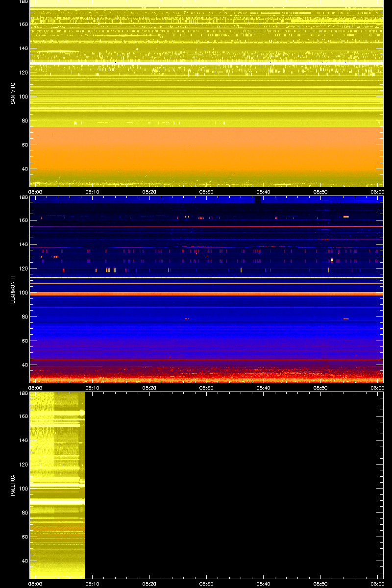
Task: Click 05:10 time label under Palehua
Action: pos(93,584)
